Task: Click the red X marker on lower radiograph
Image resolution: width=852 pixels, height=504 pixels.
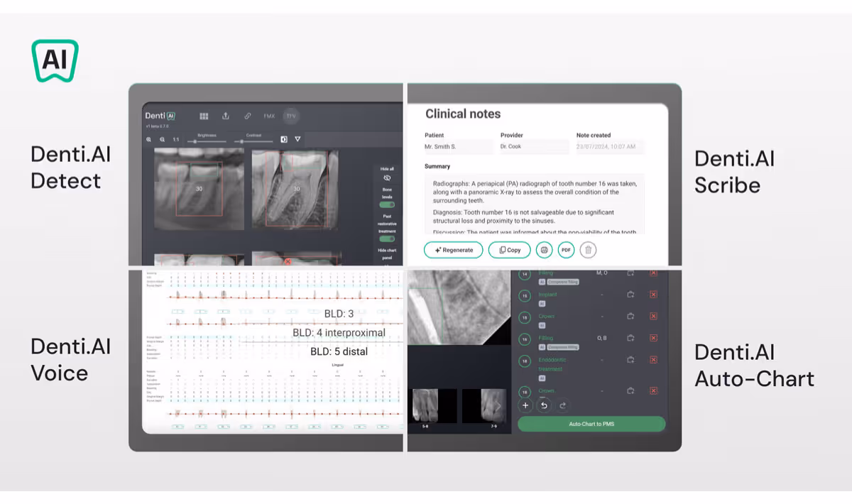Action: 288,261
